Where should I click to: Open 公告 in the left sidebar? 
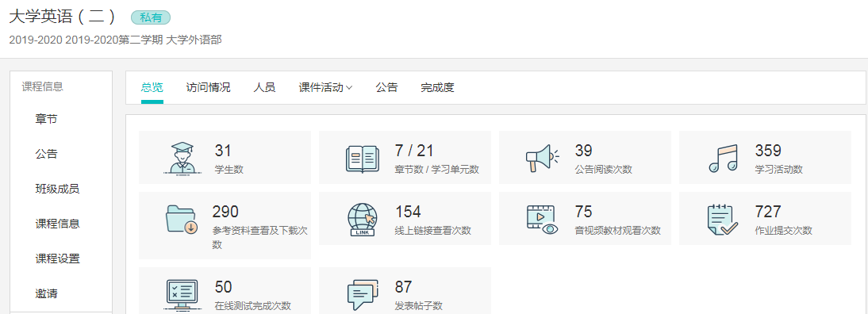pos(47,155)
